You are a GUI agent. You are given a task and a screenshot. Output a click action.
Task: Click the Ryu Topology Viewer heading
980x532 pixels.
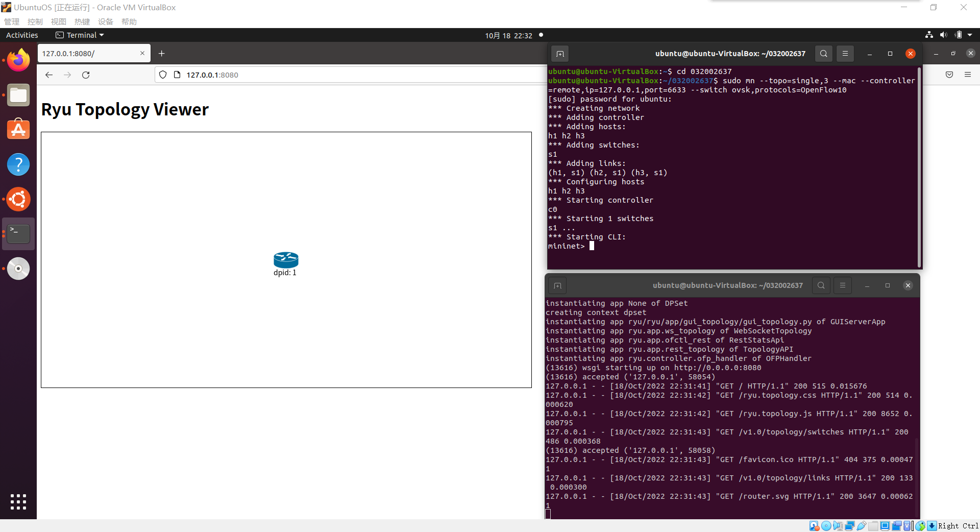tap(125, 109)
